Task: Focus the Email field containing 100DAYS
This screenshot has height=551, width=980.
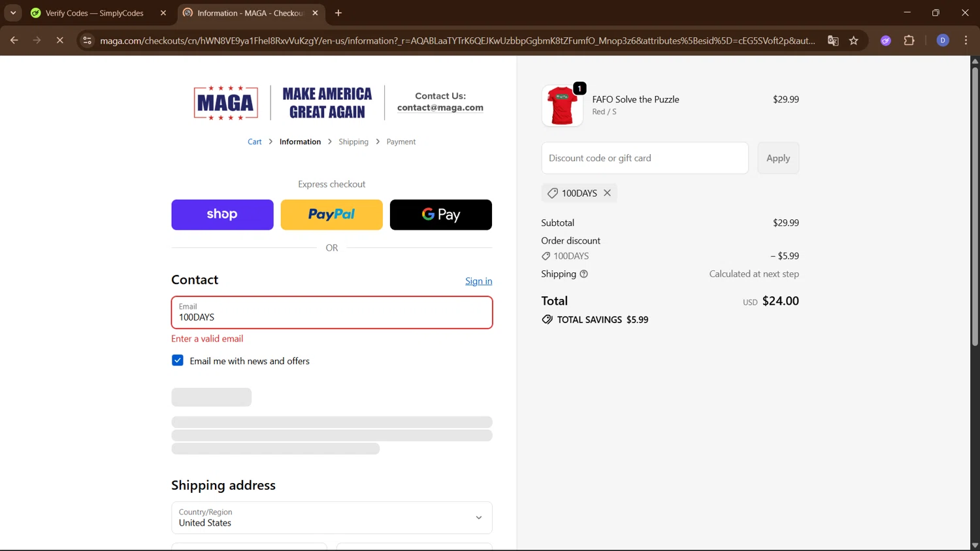Action: pos(332,313)
